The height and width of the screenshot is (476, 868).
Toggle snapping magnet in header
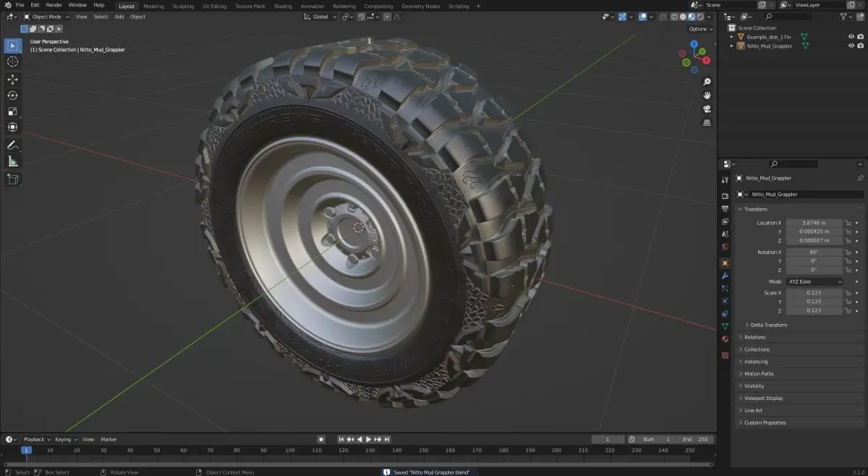coord(362,17)
